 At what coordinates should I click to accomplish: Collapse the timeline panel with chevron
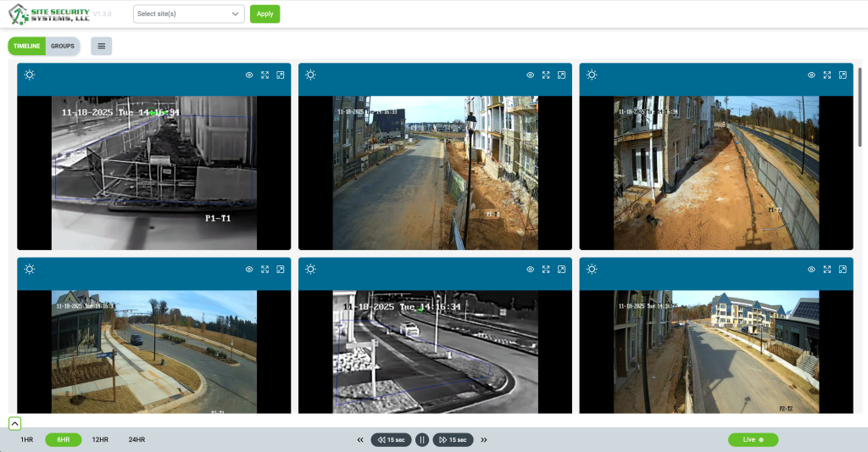tap(15, 423)
